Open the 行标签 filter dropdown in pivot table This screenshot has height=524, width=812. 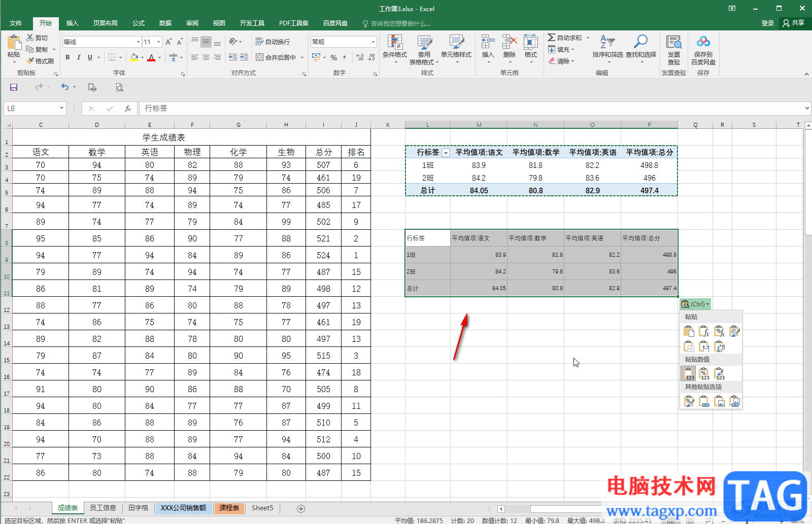446,153
